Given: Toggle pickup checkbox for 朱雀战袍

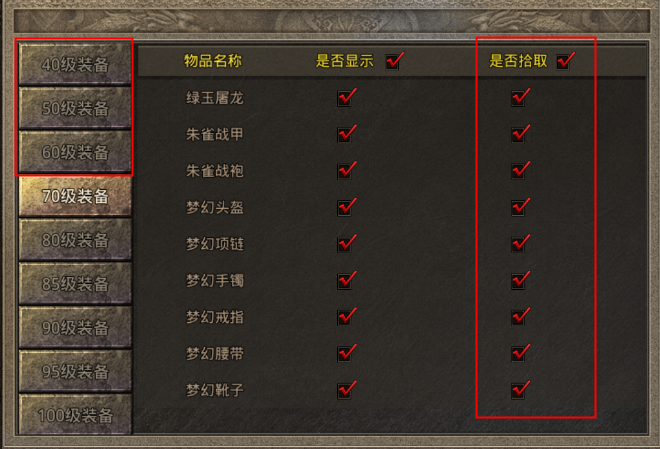Looking at the screenshot, I should [518, 171].
